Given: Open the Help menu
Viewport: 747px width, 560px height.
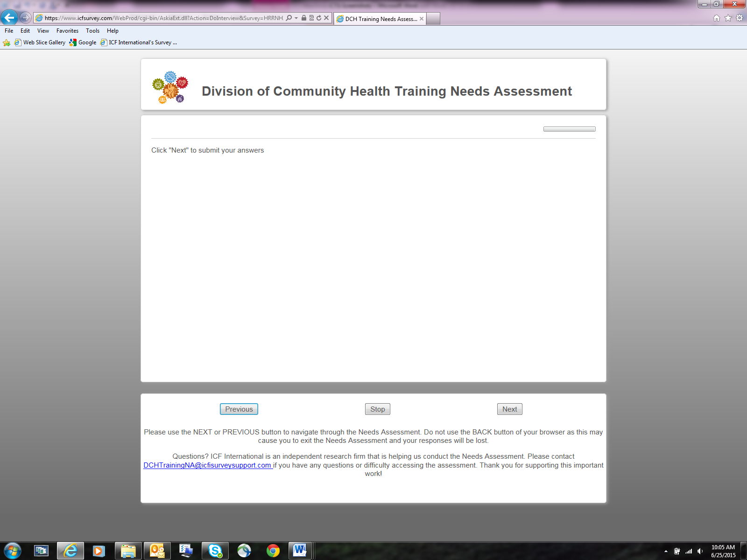Looking at the screenshot, I should coord(113,31).
